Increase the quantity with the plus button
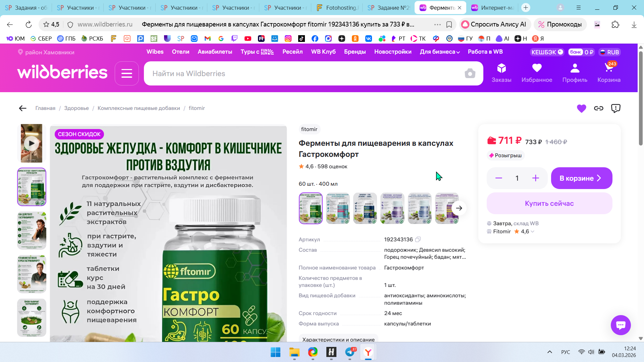This screenshot has height=362, width=644. coord(535,178)
